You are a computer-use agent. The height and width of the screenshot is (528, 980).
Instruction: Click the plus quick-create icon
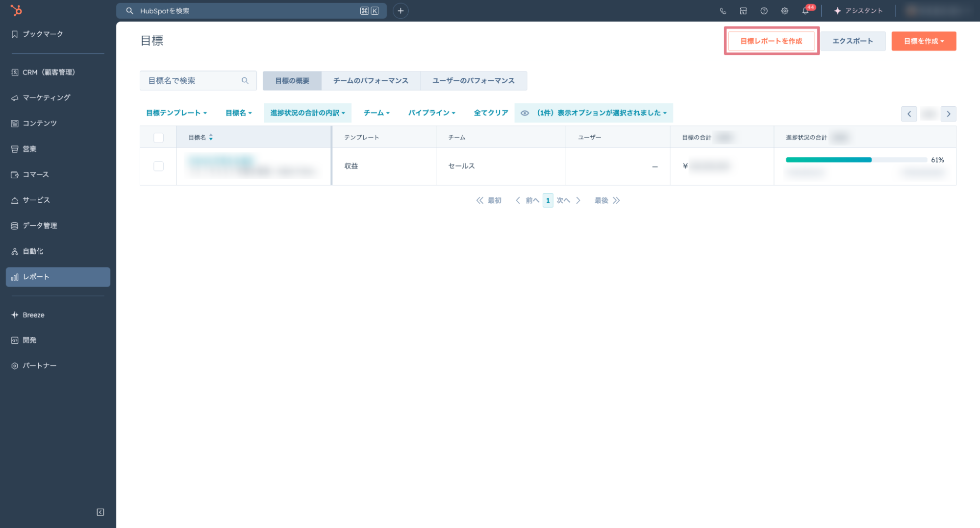pos(401,11)
